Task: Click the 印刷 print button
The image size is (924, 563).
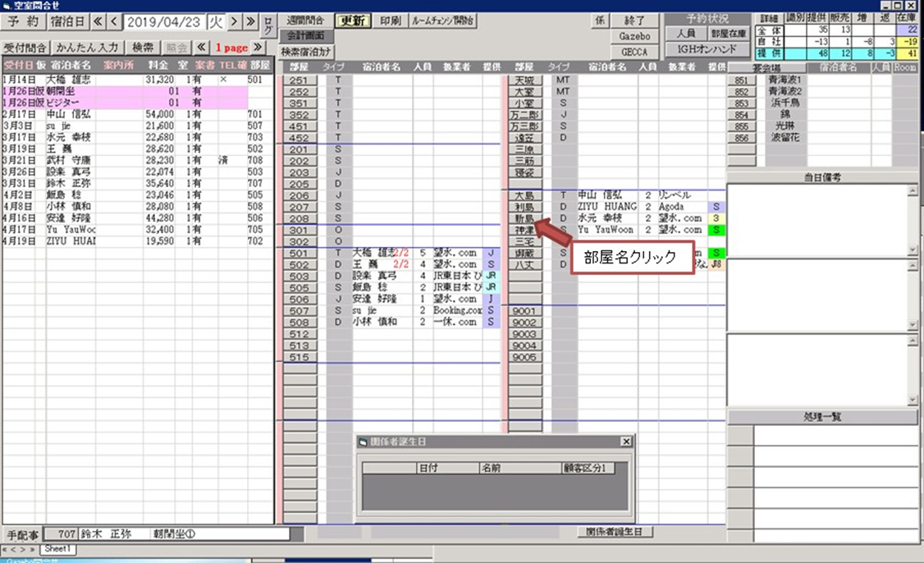Action: [391, 20]
